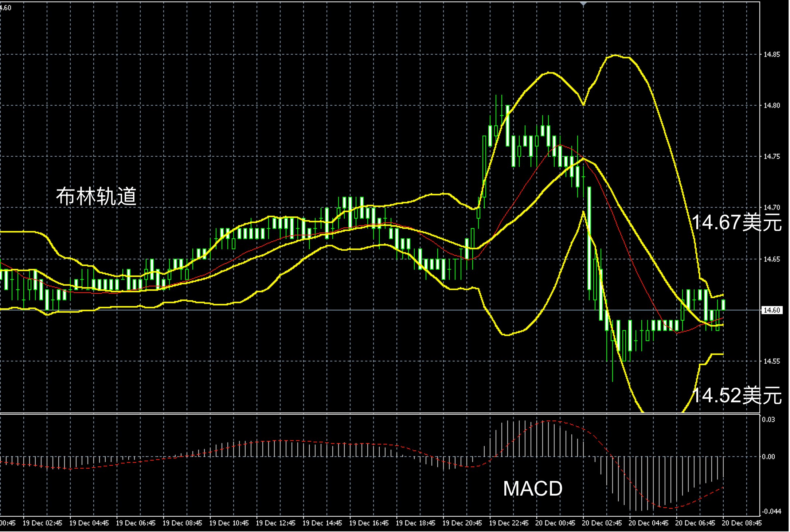
Task: Click the current price label 14.60
Action: [771, 310]
